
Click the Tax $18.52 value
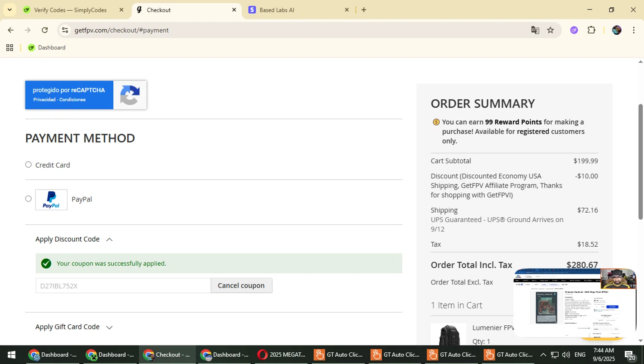[588, 244]
